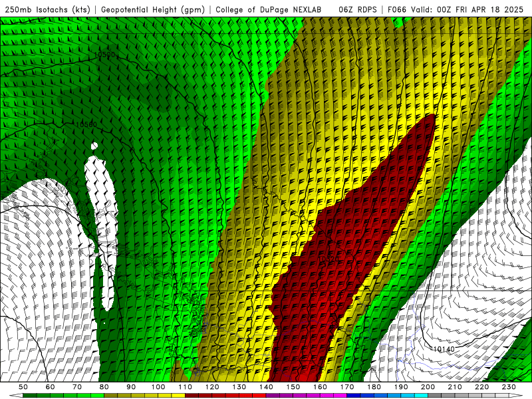This screenshot has height=399, width=532.
Task: Click the 80 value on the color scale
Action: [x=104, y=387]
